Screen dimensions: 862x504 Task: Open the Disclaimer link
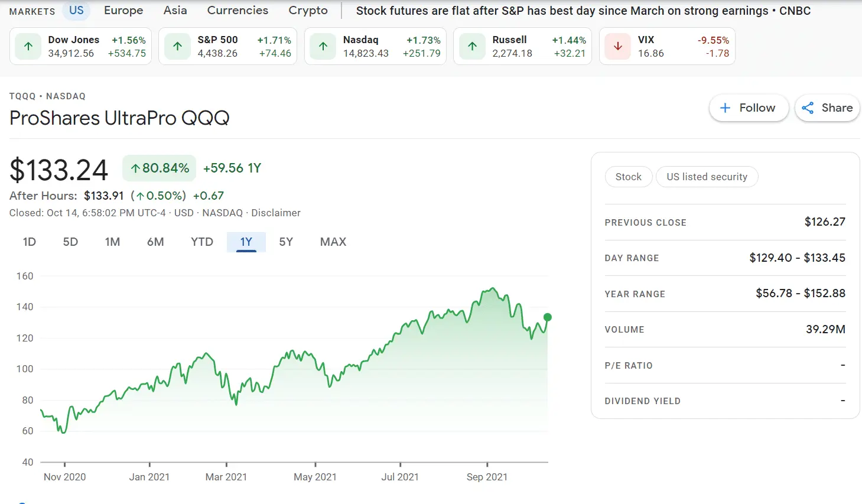276,213
